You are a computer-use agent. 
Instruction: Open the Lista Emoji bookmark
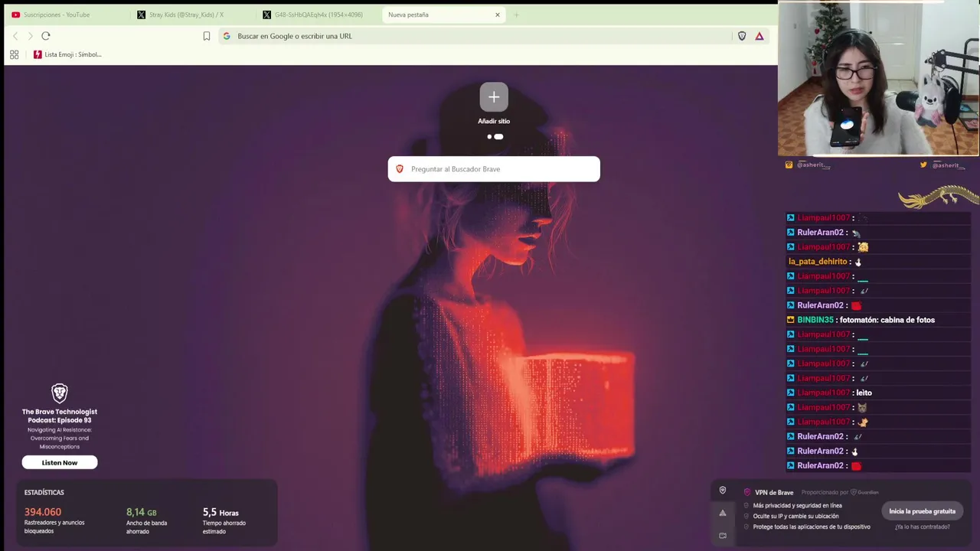tap(67, 54)
